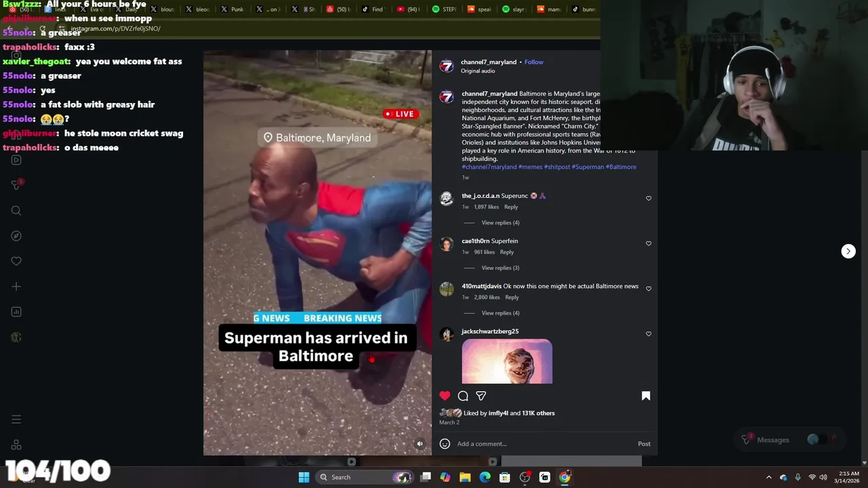Open the dashboard chart icon in the sidebar
868x488 pixels.
(x=16, y=312)
